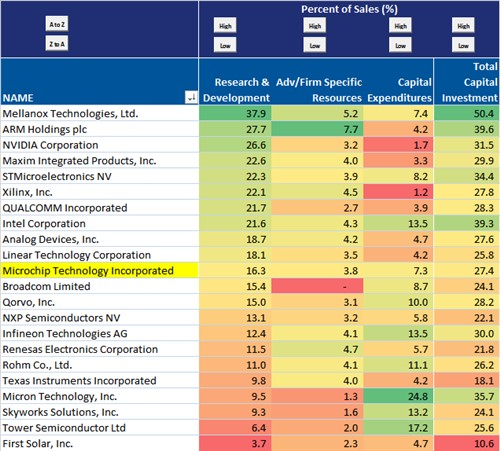Click Micron capital expenditures value 24.8
This screenshot has width=500, height=451.
point(399,396)
